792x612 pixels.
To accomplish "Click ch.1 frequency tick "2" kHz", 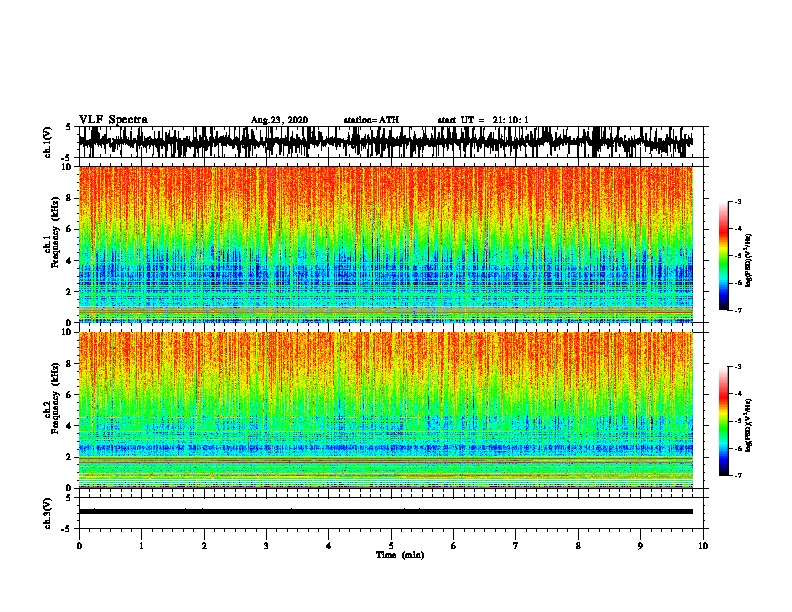I will 70,291.
